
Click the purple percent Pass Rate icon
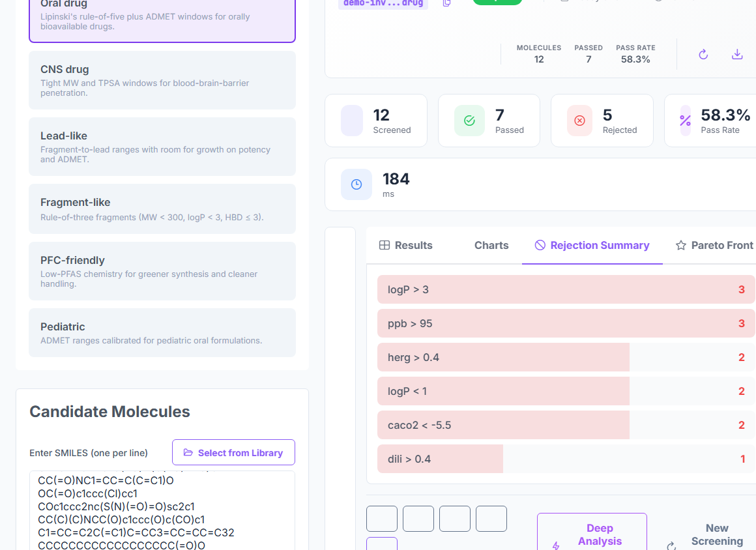(685, 121)
